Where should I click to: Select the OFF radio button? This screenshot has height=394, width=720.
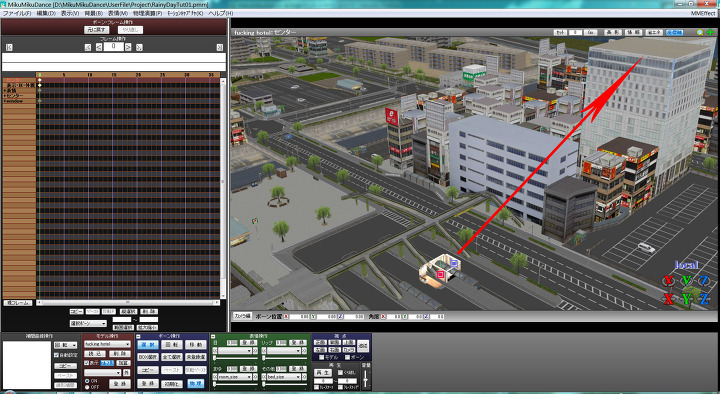tap(87, 387)
